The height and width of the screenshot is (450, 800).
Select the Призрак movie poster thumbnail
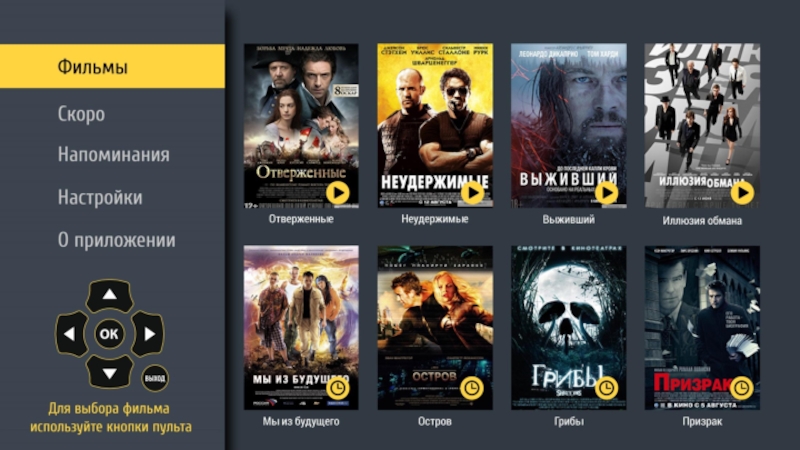702,328
